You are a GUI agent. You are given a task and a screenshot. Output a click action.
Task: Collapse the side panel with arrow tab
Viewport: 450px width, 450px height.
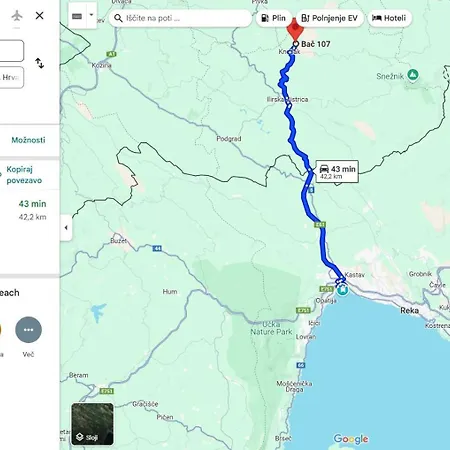(66, 228)
